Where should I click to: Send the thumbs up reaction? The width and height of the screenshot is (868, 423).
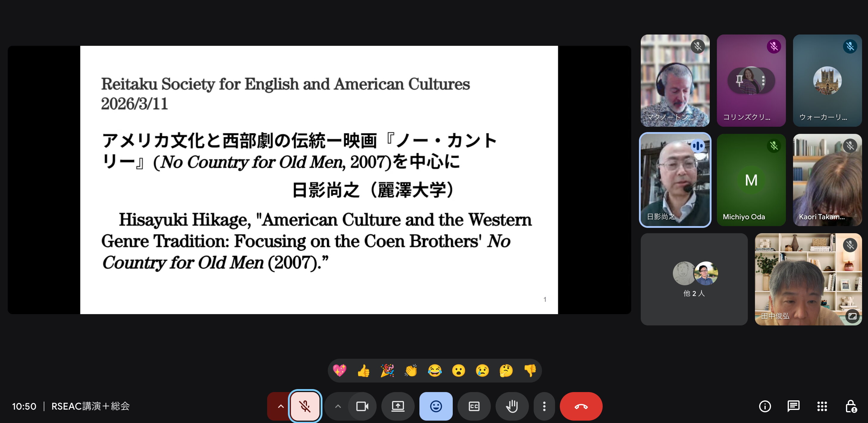point(363,371)
